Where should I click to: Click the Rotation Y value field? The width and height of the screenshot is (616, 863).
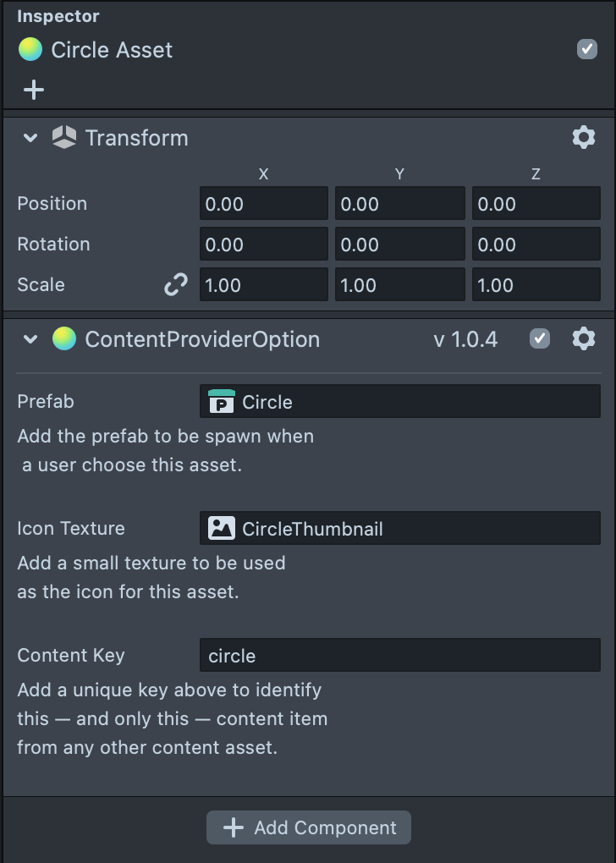click(x=399, y=245)
